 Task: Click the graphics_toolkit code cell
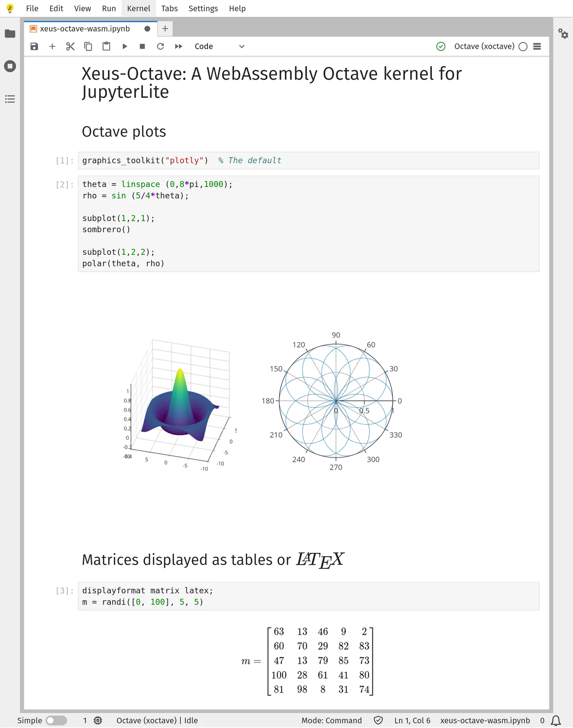(309, 161)
